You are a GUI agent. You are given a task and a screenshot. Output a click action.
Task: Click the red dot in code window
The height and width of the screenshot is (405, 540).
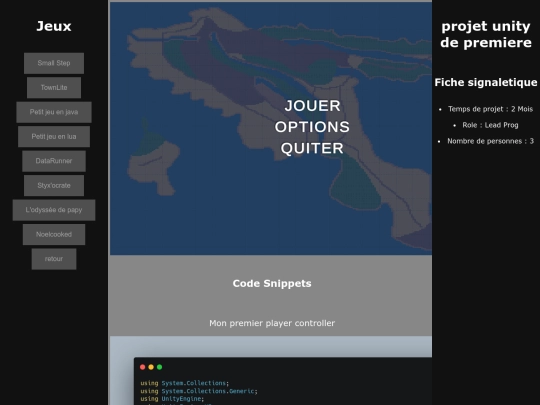point(143,367)
